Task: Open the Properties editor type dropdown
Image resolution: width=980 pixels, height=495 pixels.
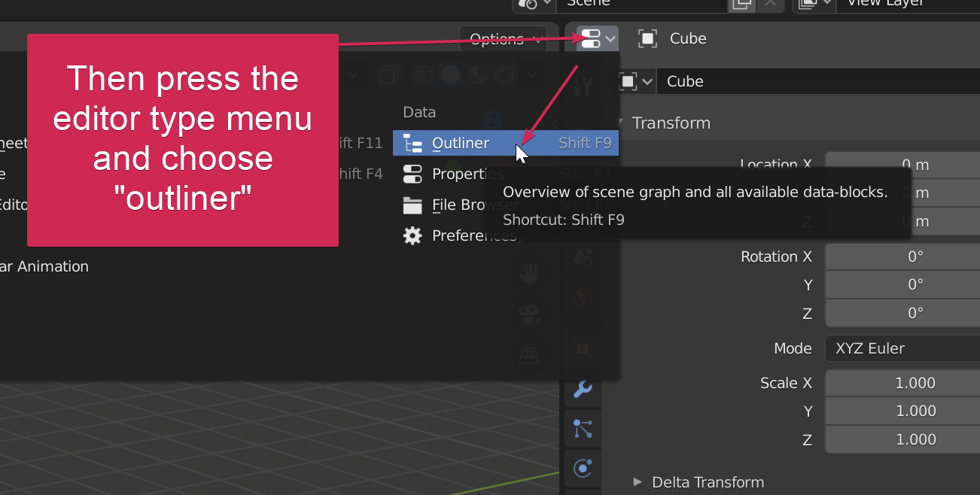Action: coord(597,38)
